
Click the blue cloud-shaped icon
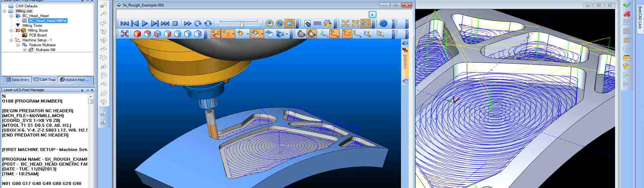coord(383,23)
